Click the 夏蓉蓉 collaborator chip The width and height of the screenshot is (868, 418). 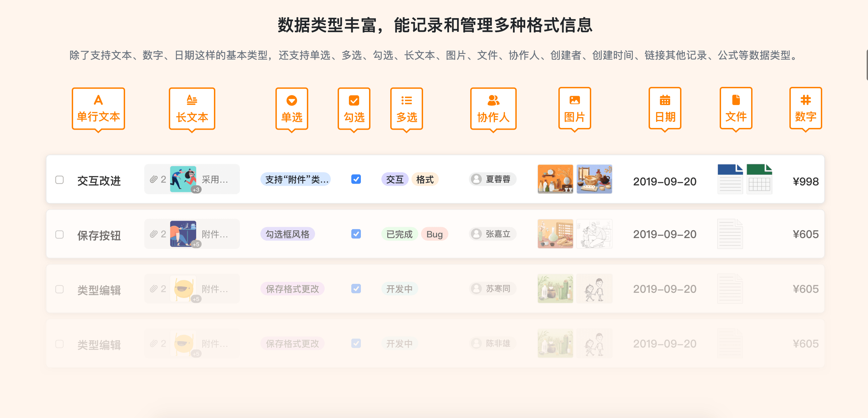click(492, 179)
